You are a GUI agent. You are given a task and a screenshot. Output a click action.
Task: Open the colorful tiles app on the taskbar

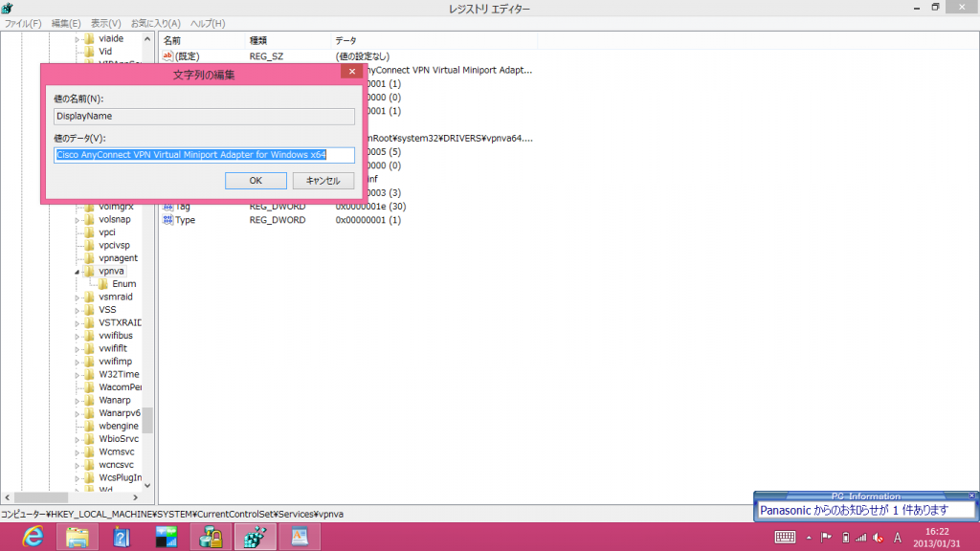167,537
